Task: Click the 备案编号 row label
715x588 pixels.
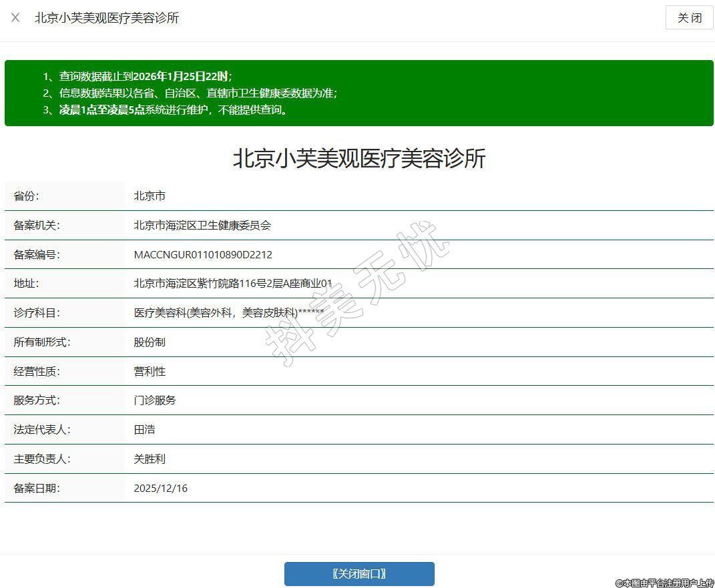Action: (x=36, y=255)
